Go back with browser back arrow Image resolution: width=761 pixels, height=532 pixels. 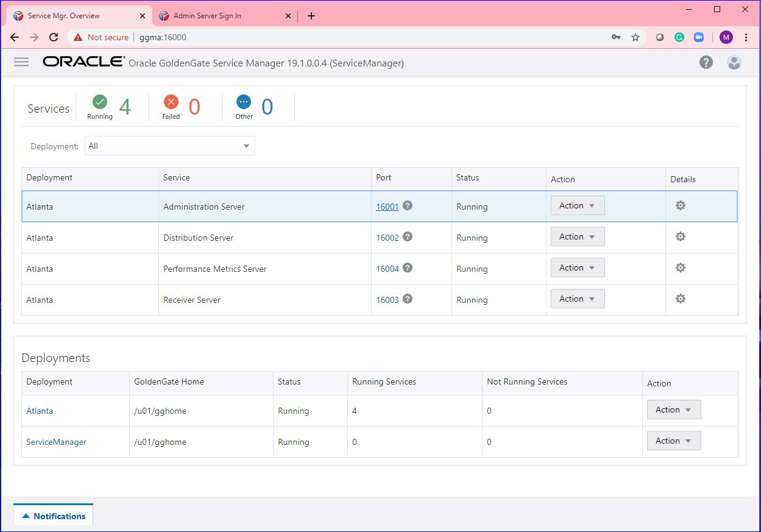[15, 37]
